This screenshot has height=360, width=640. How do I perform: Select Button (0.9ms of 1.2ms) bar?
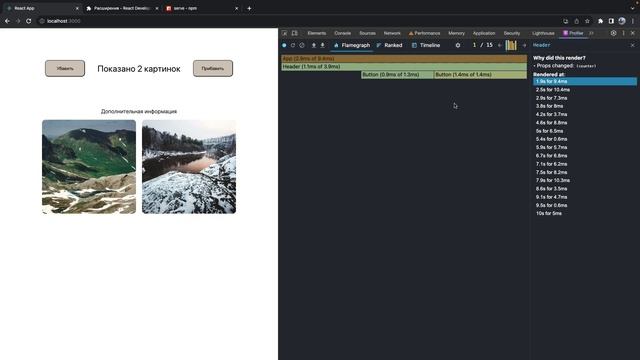click(x=397, y=75)
